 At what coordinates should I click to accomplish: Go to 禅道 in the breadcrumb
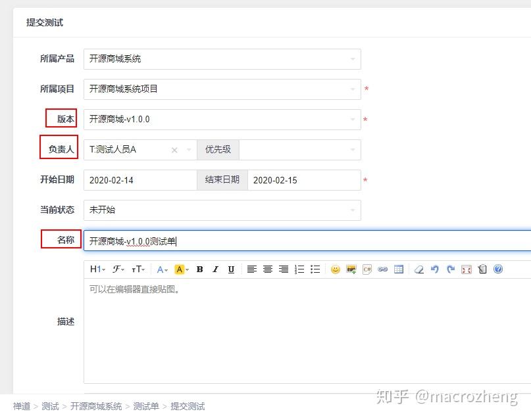(x=22, y=406)
